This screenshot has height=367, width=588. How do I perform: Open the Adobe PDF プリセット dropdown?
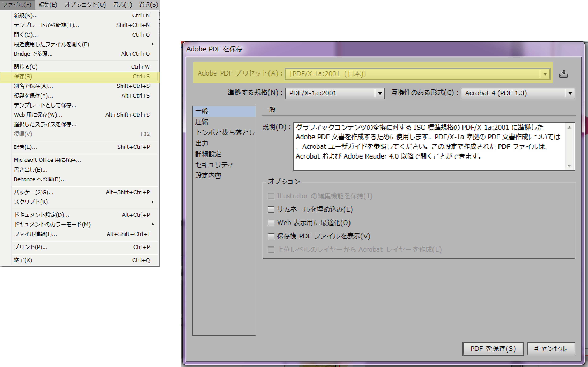(x=418, y=74)
